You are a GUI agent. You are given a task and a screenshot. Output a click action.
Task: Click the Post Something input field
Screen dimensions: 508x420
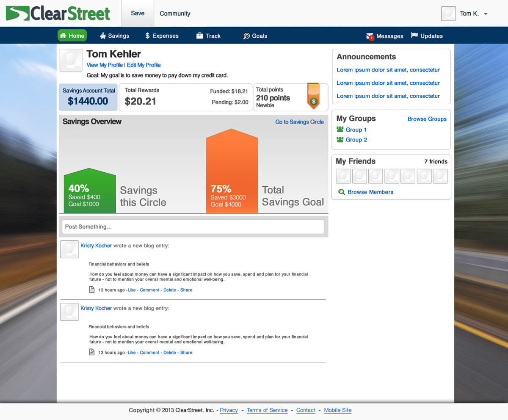tap(193, 227)
